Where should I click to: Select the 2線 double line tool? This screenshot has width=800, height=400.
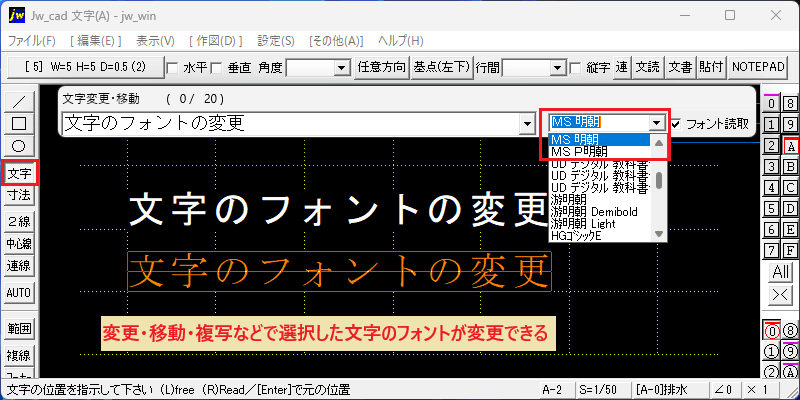[x=19, y=221]
